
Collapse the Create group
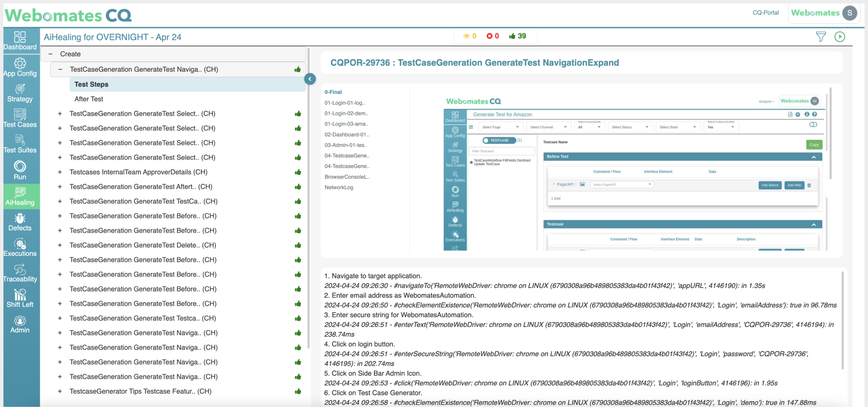point(51,54)
